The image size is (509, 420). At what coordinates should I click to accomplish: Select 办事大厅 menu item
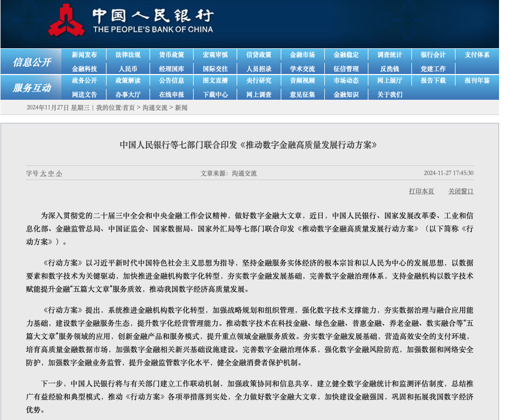(x=128, y=94)
